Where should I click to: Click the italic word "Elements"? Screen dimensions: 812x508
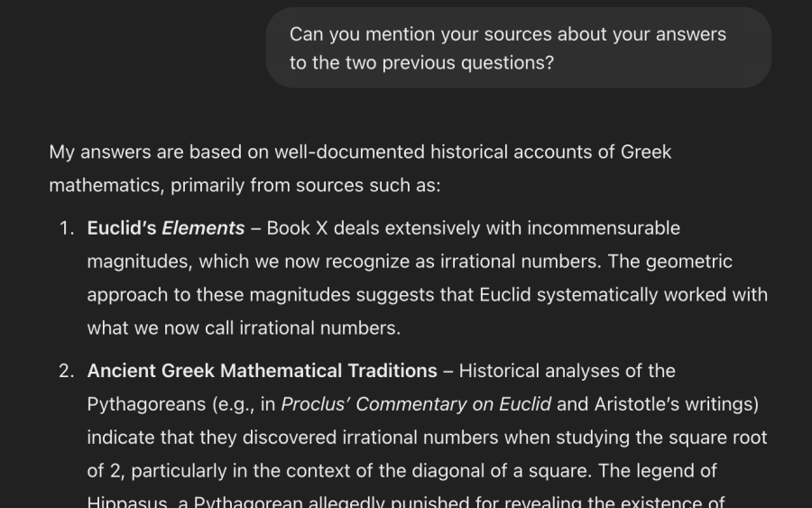tap(203, 228)
